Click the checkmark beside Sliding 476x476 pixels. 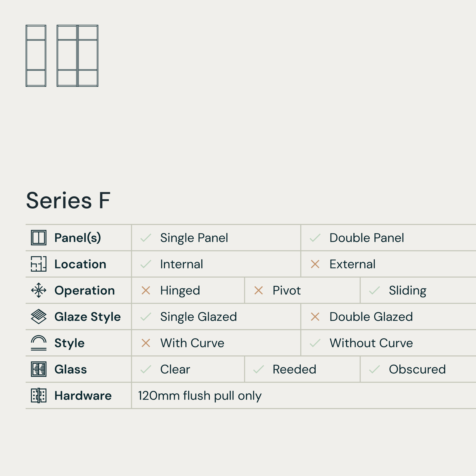(374, 290)
